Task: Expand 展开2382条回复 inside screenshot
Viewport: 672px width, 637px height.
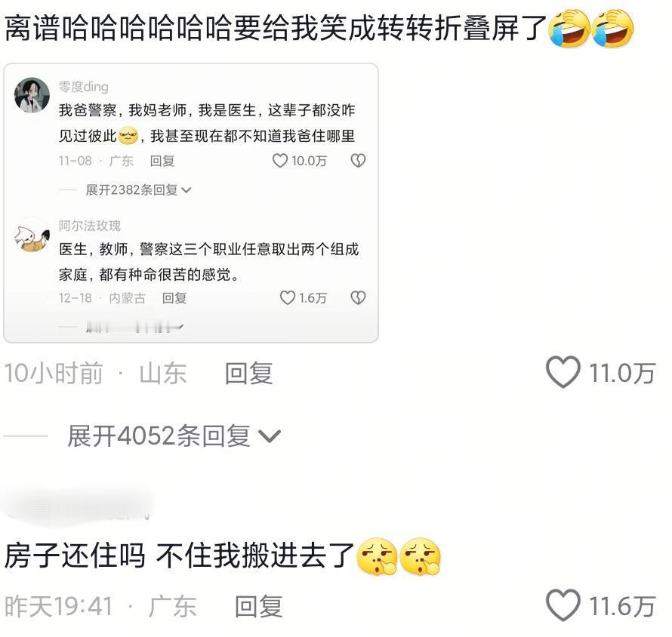Action: click(x=138, y=189)
